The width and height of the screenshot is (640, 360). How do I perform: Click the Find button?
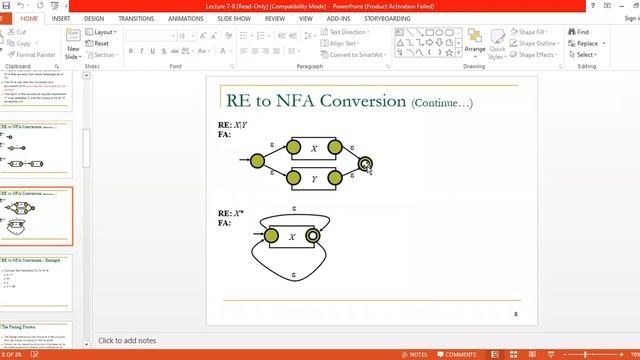point(579,32)
